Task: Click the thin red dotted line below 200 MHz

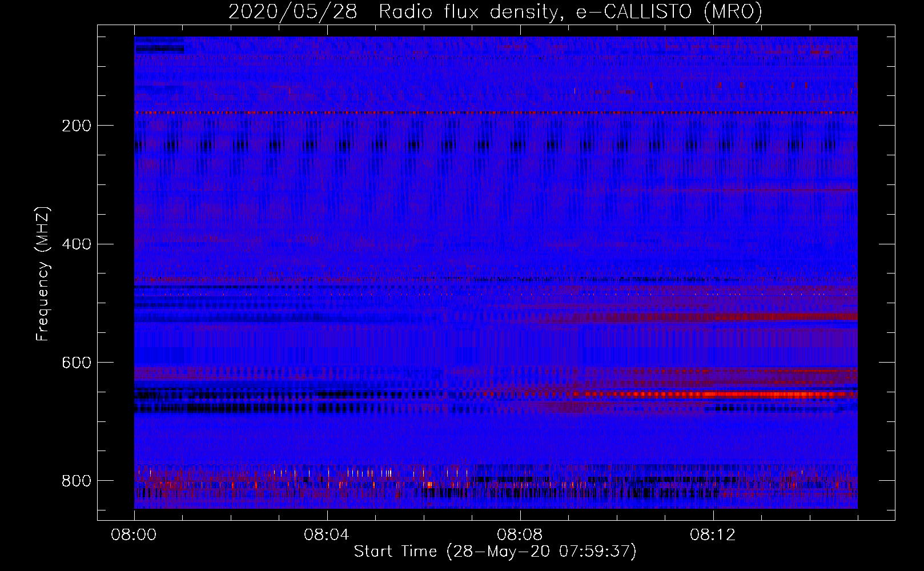Action: tap(496, 113)
